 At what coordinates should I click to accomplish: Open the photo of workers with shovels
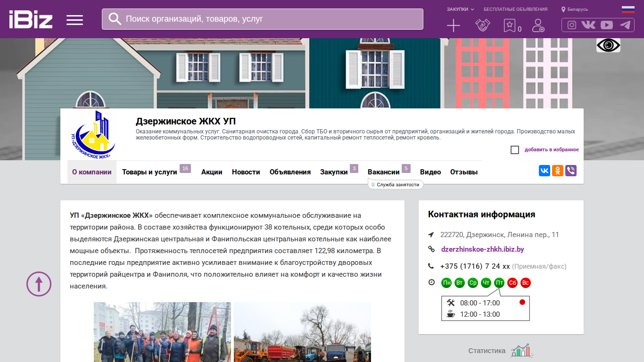pyautogui.click(x=162, y=332)
